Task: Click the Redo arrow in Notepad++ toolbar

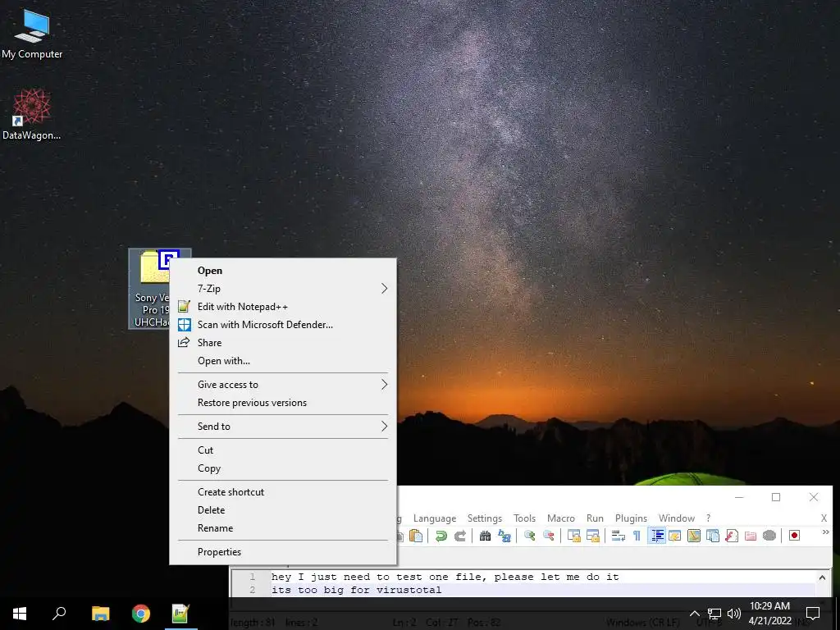Action: point(460,536)
